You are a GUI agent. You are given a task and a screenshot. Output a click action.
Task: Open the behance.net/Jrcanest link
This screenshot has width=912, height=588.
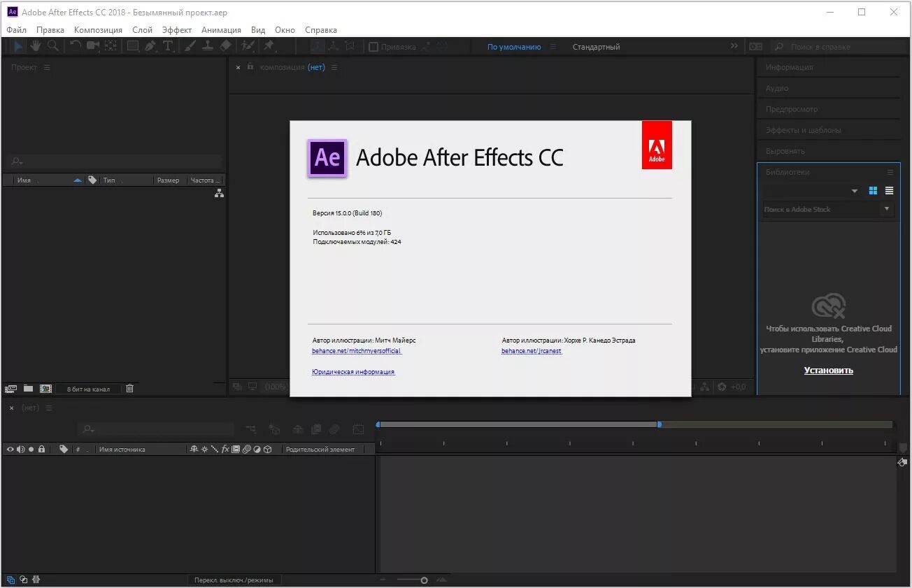pyautogui.click(x=532, y=351)
